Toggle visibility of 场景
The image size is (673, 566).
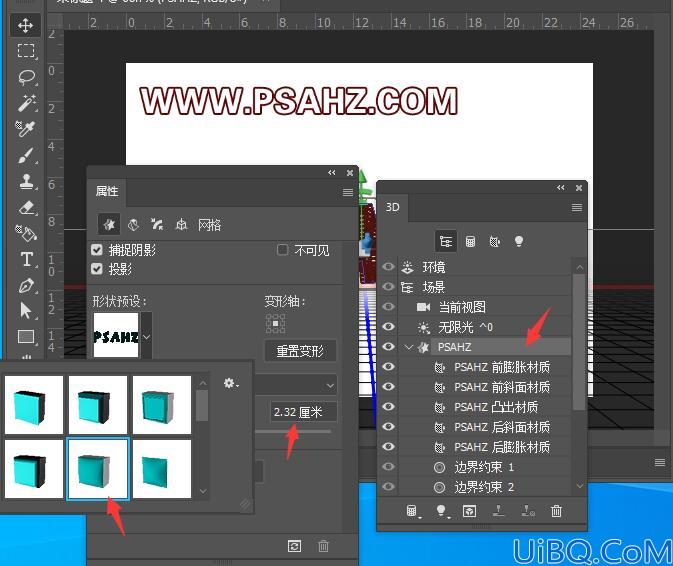[x=388, y=287]
